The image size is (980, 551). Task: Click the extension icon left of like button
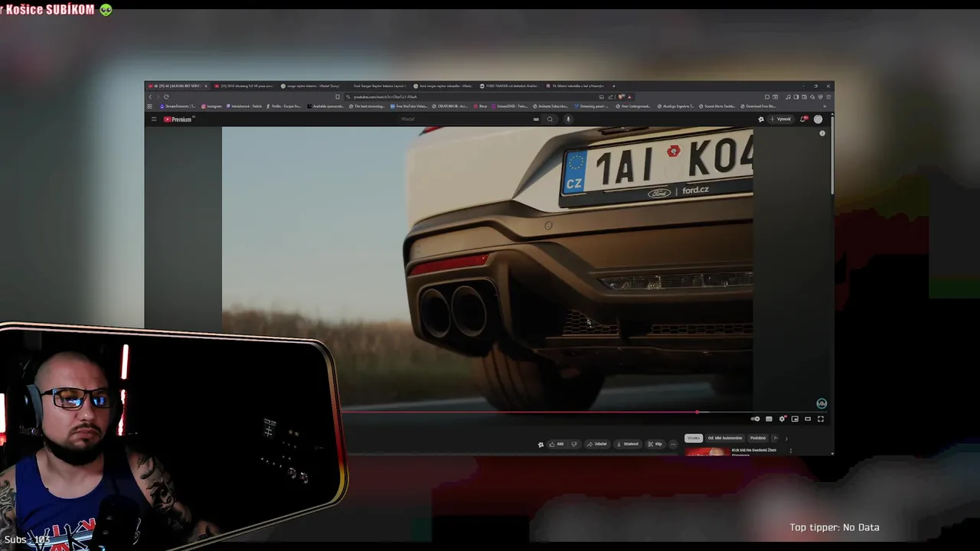pos(541,444)
